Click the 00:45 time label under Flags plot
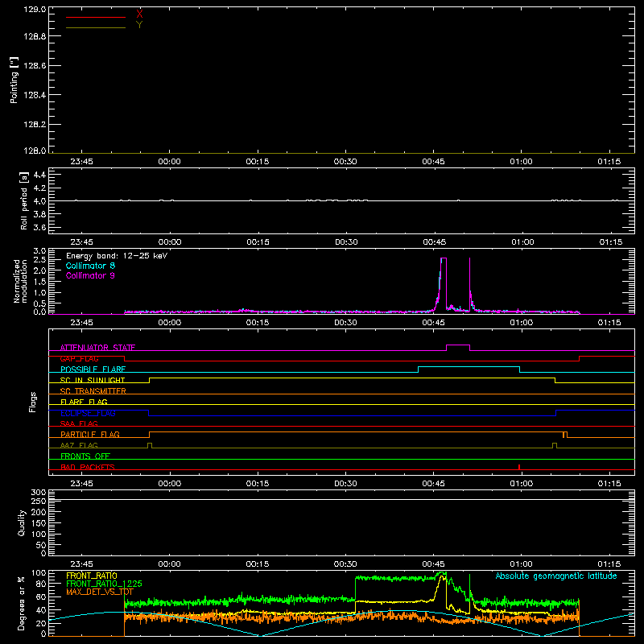This screenshot has width=644, height=644. (x=433, y=484)
